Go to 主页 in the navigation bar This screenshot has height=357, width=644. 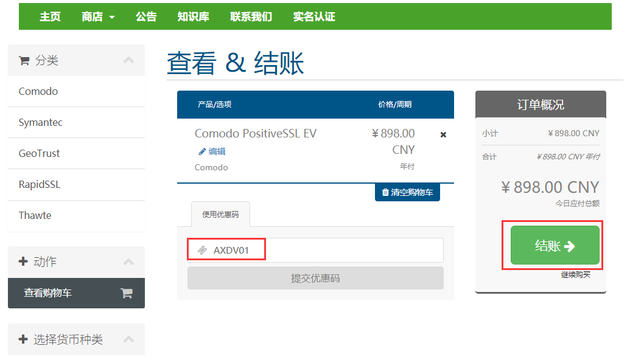coord(50,16)
